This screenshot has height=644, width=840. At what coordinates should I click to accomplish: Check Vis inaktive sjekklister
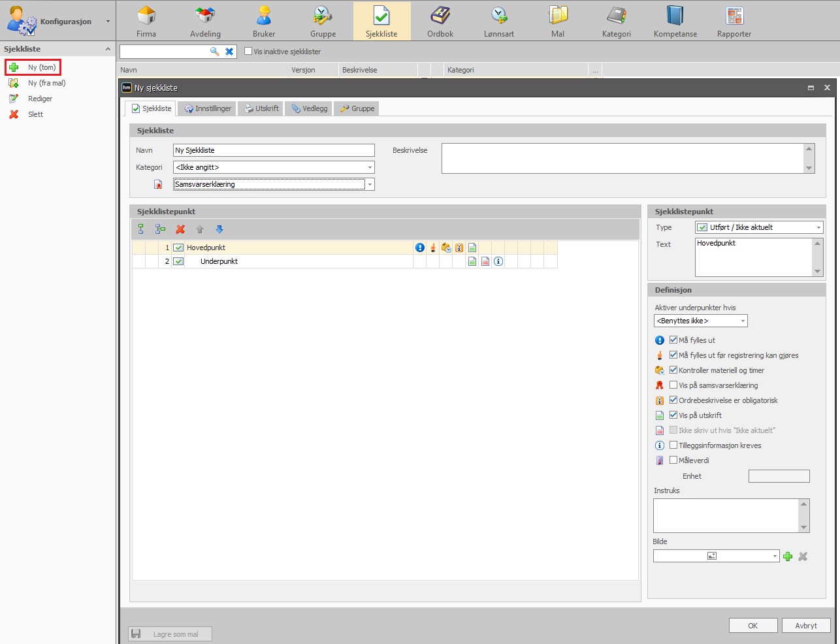point(248,51)
